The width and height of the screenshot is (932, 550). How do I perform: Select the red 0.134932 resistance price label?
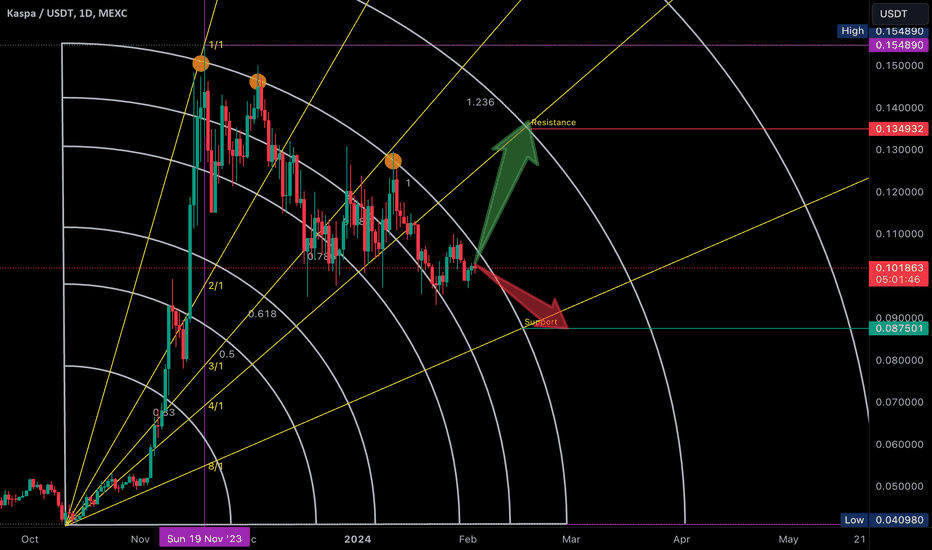pos(899,129)
